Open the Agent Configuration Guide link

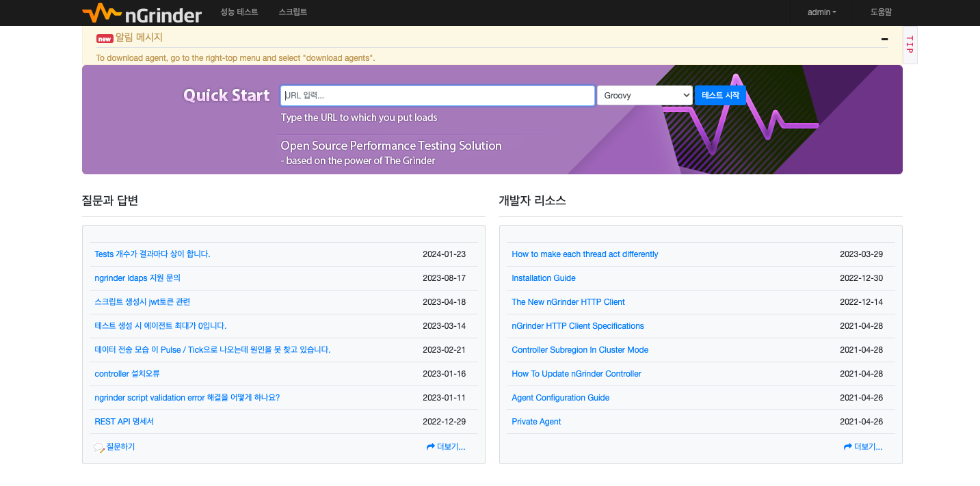[x=561, y=398]
